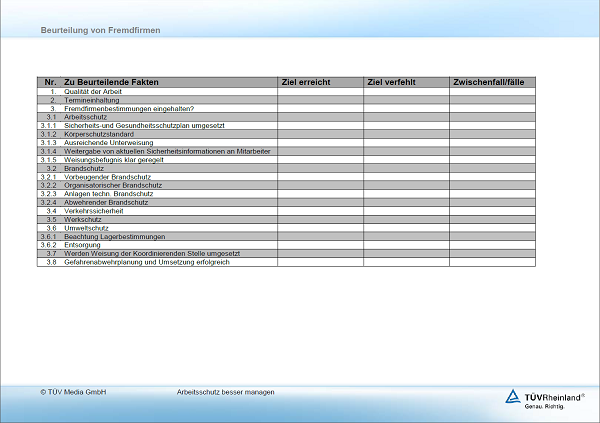Select the 'Zwischenfall/fälle' column header

(488, 82)
